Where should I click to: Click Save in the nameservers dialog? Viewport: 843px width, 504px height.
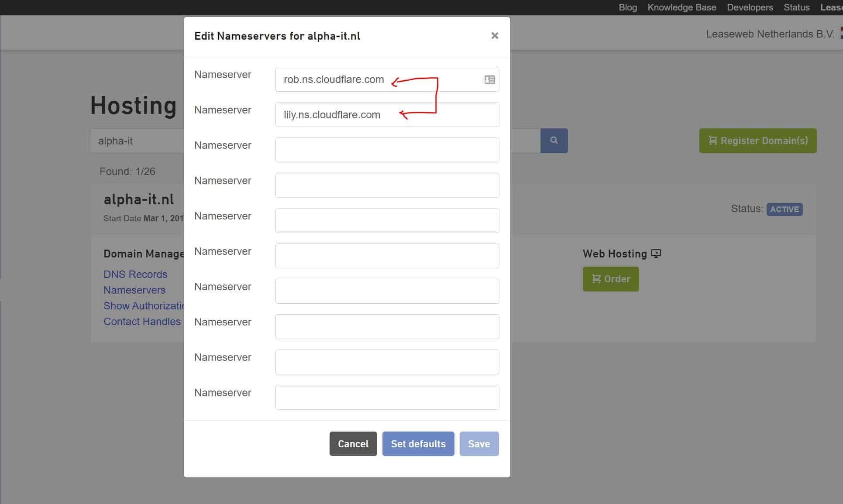(x=478, y=444)
